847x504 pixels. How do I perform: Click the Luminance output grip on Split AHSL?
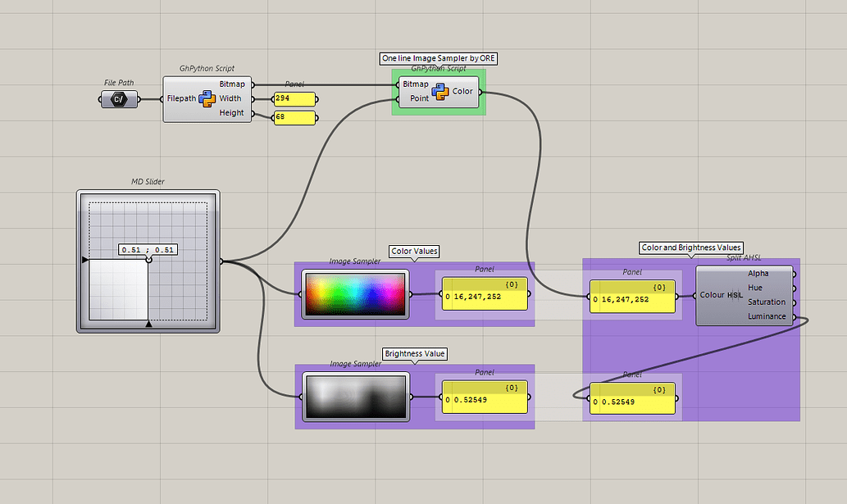tap(794, 316)
